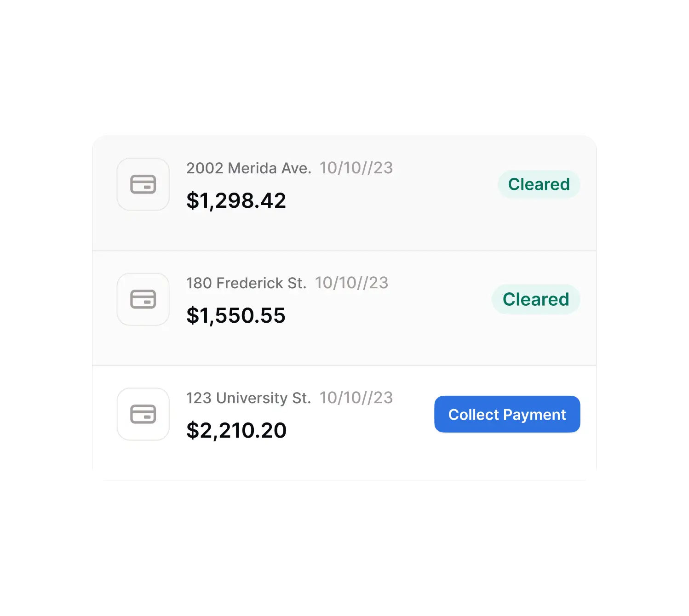Click the $2,210.20 amount link
The image size is (689, 616).
point(236,430)
